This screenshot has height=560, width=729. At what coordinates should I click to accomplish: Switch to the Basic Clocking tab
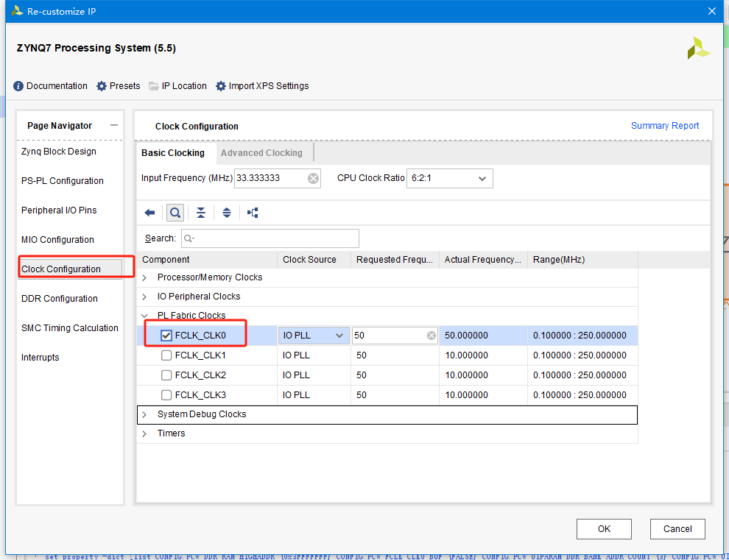pos(173,153)
